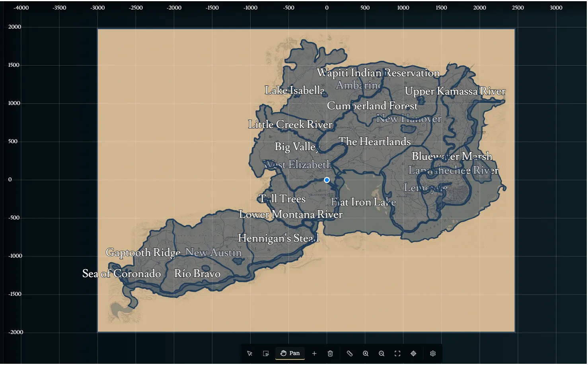Zoom out using the magnifier minus icon
This screenshot has width=588, height=365.
click(381, 353)
